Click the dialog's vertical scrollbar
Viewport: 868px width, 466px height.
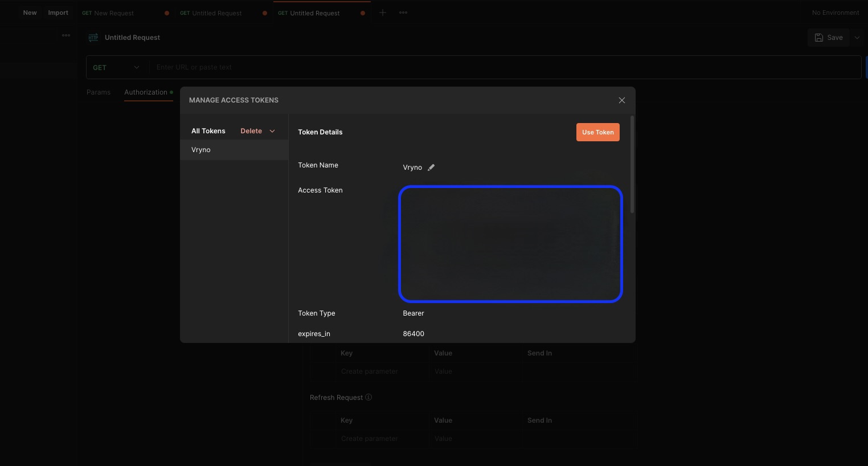tap(632, 165)
